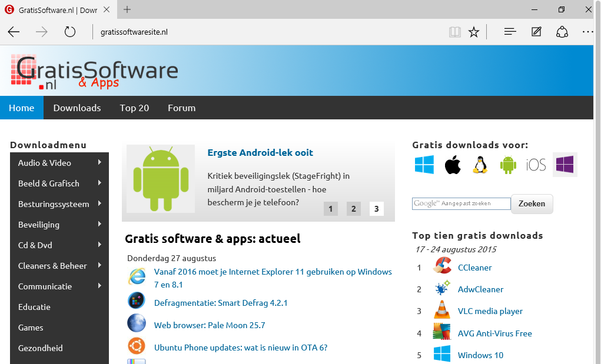The height and width of the screenshot is (364, 601).
Task: Switch the news slider to slide 2
Action: (x=353, y=209)
